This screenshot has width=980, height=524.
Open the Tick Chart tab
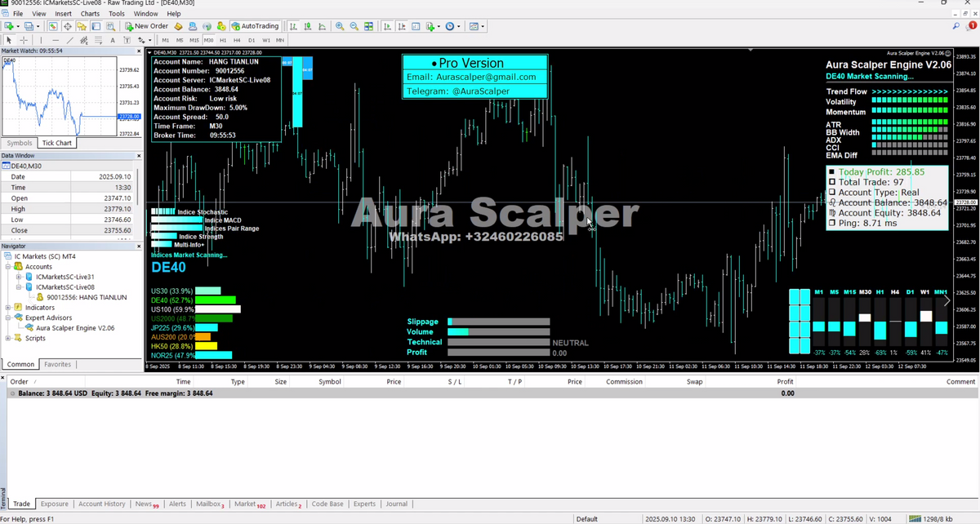coord(57,143)
